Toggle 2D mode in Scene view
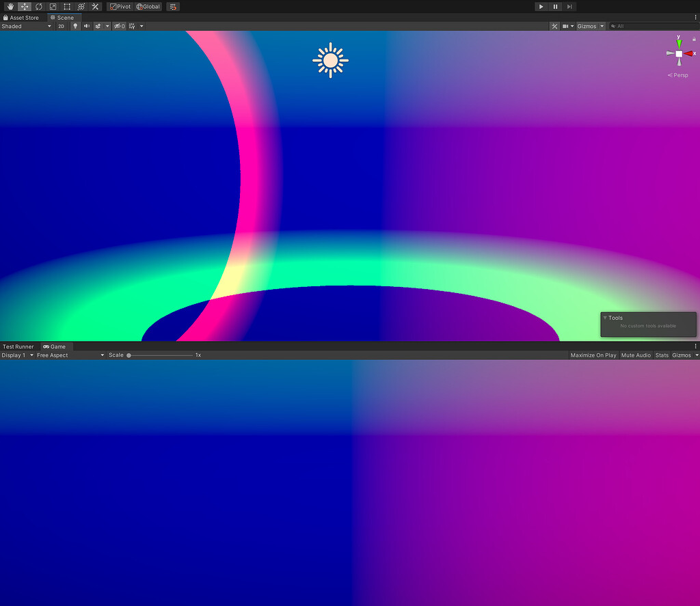This screenshot has width=700, height=606. pos(61,26)
